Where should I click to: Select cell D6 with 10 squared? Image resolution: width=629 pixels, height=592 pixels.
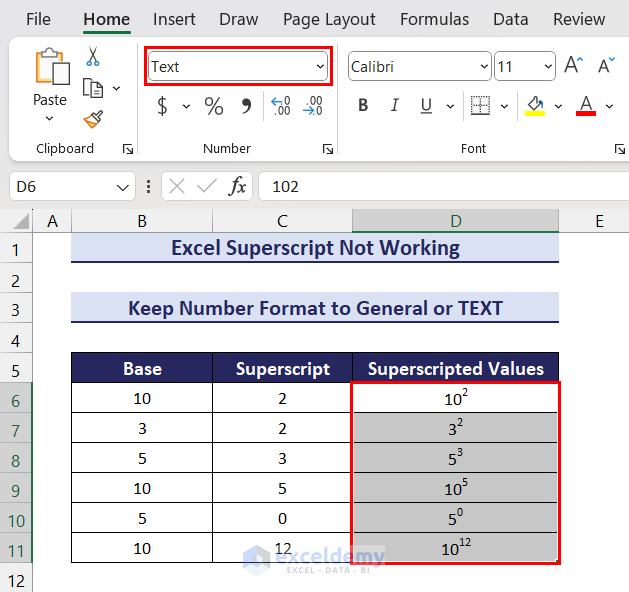[x=456, y=398]
